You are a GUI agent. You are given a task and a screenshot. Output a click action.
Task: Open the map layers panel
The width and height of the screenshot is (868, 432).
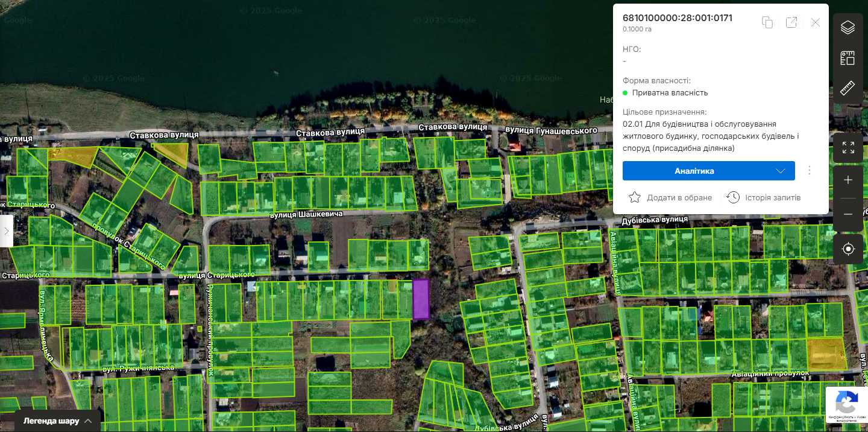point(848,28)
